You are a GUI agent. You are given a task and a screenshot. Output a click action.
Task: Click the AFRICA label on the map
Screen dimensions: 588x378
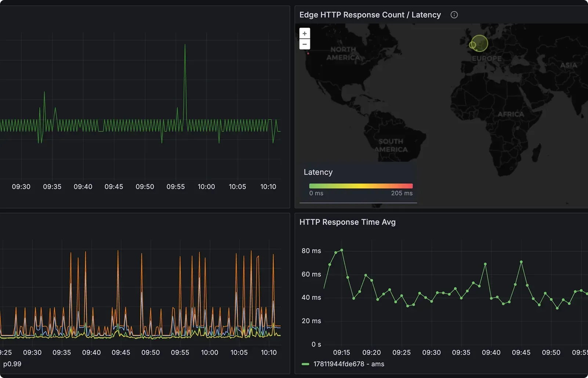[511, 114]
